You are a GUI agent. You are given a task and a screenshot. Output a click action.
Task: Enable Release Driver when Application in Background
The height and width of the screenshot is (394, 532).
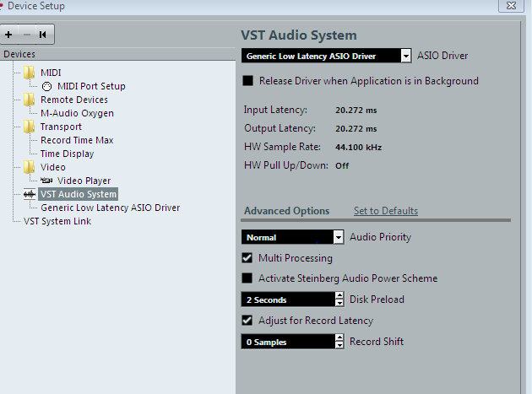248,81
